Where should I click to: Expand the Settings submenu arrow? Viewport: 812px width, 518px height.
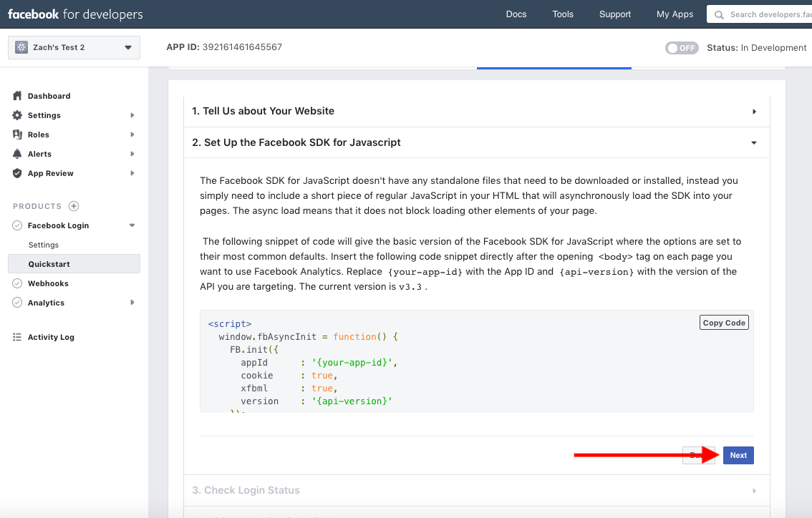(132, 115)
